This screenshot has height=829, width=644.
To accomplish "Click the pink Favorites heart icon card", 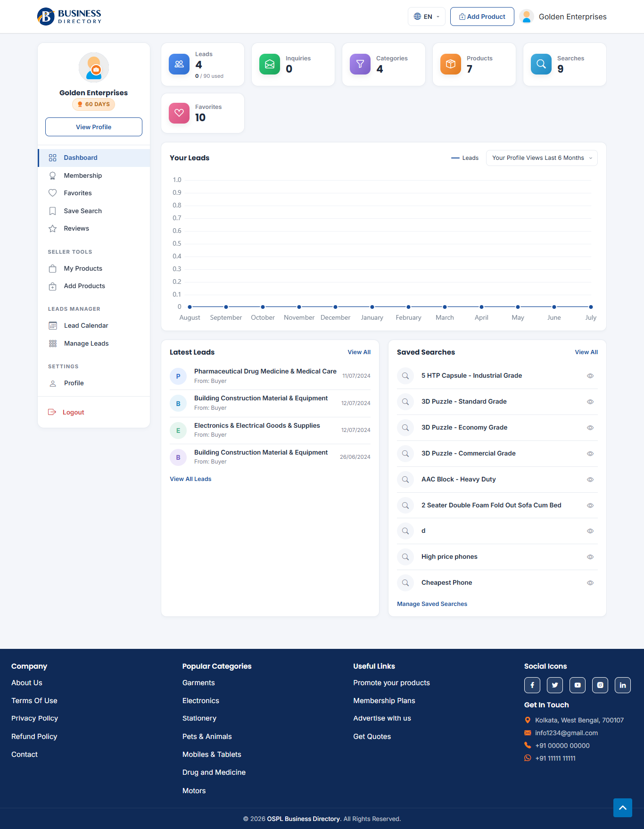I will pyautogui.click(x=179, y=113).
